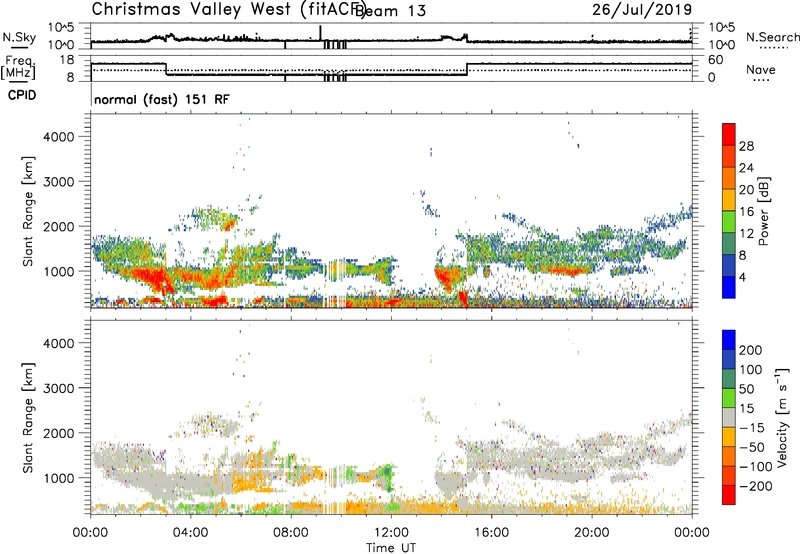Click the 'N.Search' legend label

[772, 37]
